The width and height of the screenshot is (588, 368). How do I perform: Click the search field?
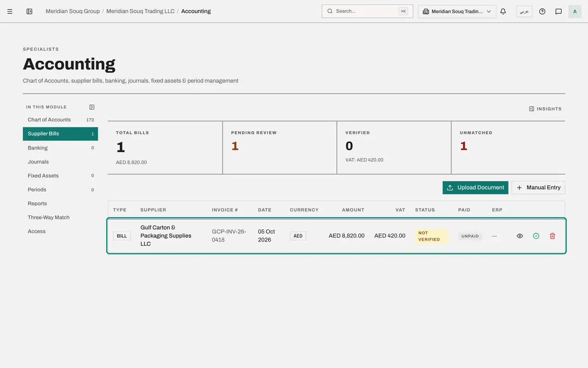coord(367,11)
